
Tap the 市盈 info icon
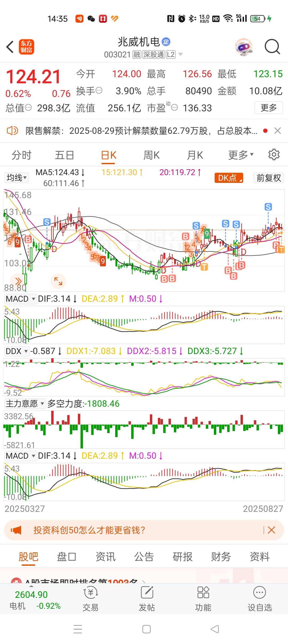click(174, 108)
